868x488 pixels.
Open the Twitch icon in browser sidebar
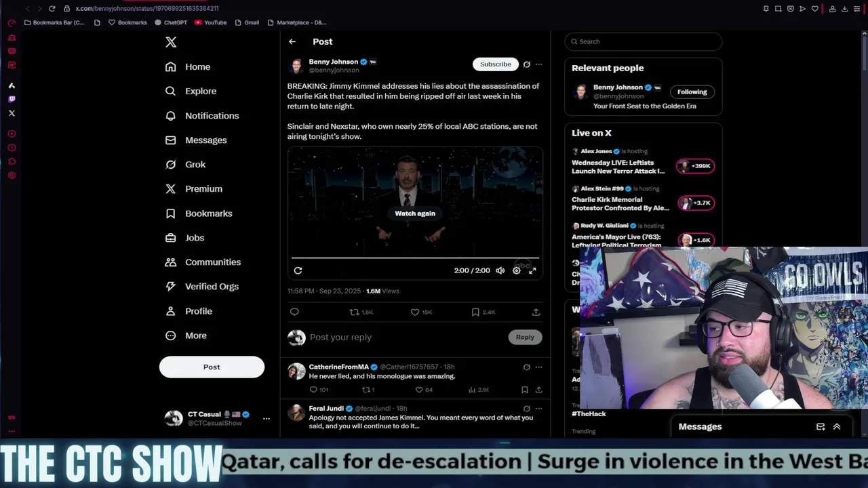[x=12, y=99]
